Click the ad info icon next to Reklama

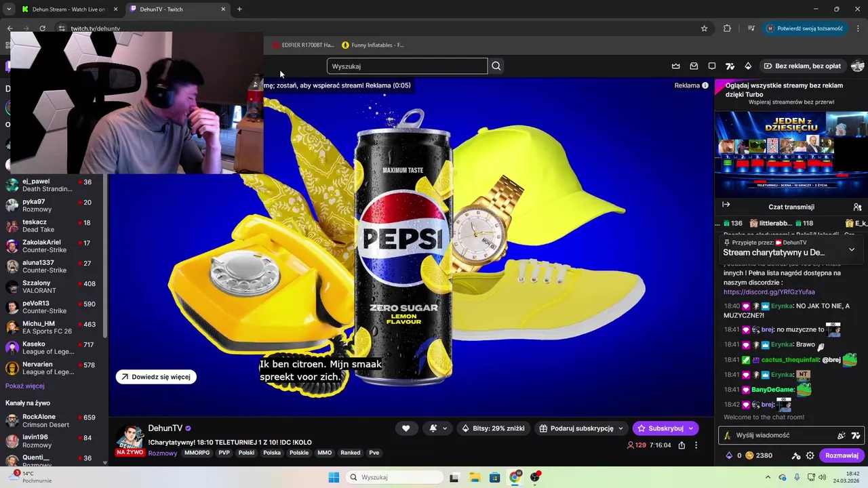705,85
